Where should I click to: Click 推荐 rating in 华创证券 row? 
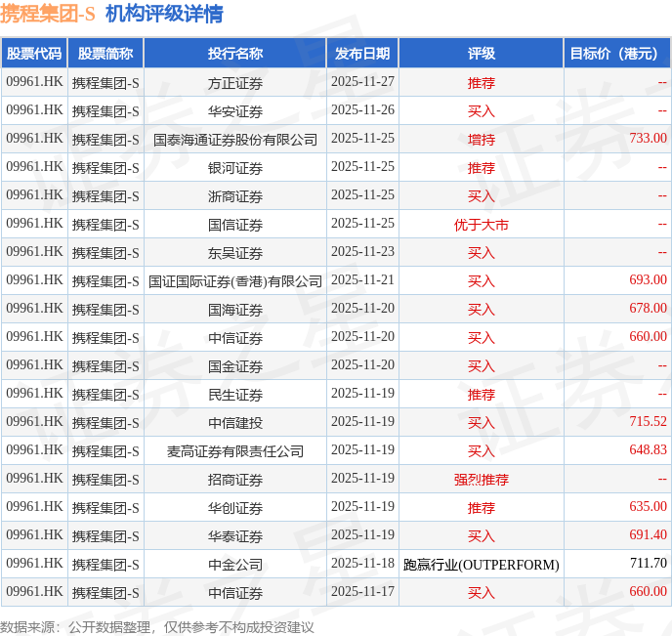[x=482, y=508]
